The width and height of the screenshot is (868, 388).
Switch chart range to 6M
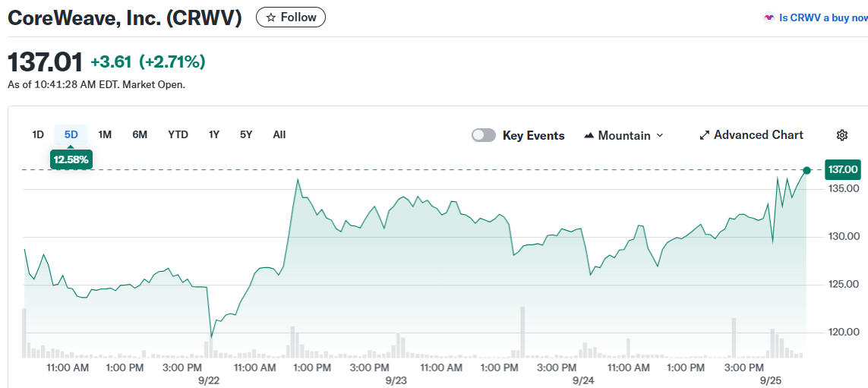click(x=140, y=134)
